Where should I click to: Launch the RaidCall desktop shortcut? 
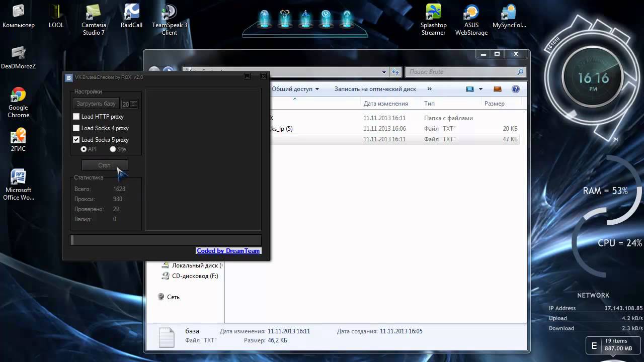point(131,17)
